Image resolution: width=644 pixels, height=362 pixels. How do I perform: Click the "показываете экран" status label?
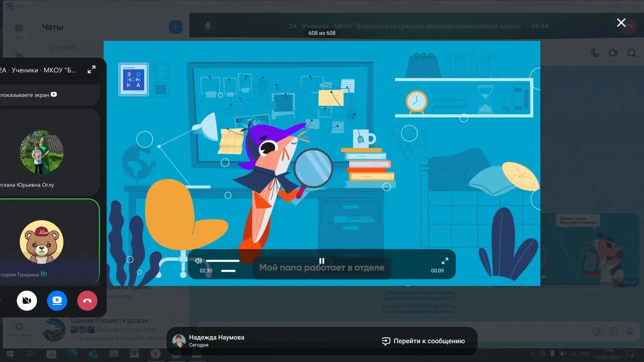tap(28, 95)
